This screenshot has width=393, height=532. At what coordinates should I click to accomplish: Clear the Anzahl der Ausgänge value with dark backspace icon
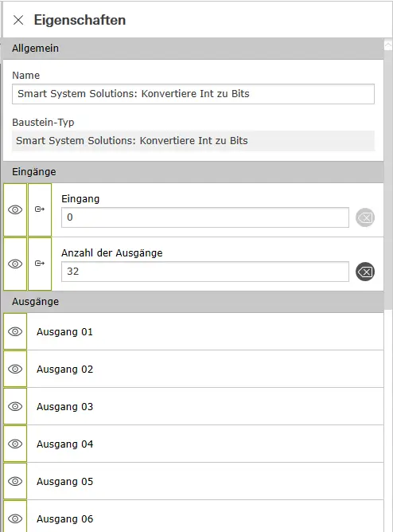point(365,272)
